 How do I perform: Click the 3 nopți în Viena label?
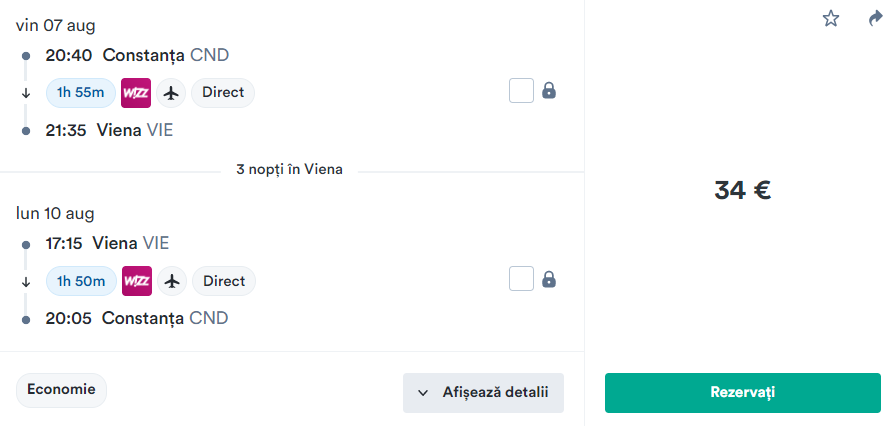(x=290, y=170)
